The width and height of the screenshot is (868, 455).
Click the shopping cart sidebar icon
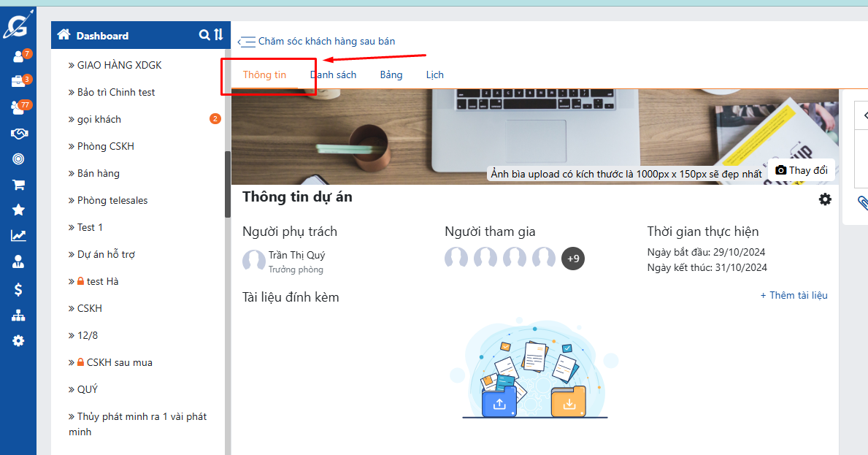18,185
